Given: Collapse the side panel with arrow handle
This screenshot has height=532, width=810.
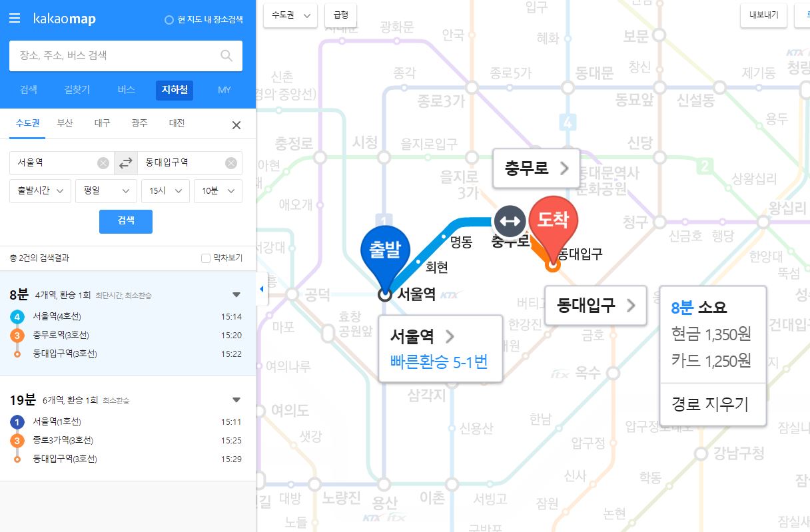Looking at the screenshot, I should click(261, 289).
